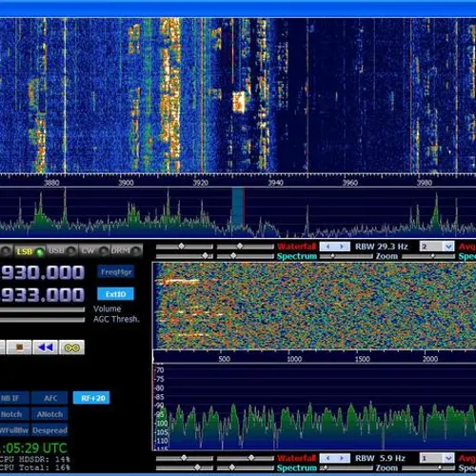Click the stop playback button
This screenshot has height=476, width=476.
point(19,347)
